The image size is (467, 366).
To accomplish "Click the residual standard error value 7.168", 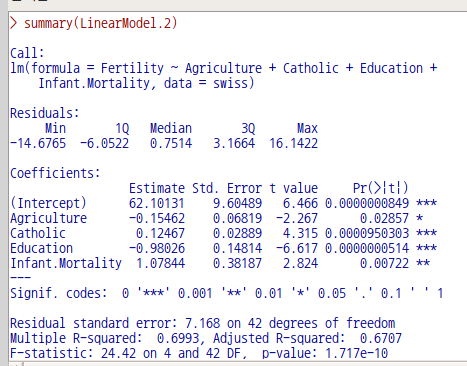I will [203, 323].
